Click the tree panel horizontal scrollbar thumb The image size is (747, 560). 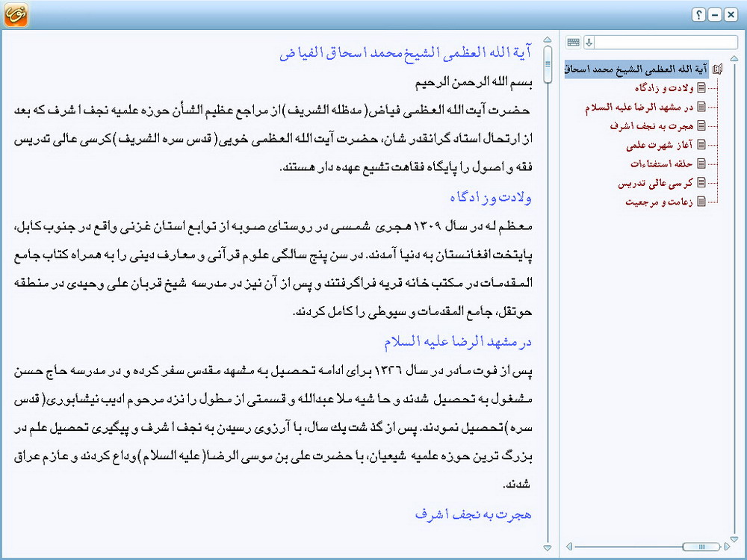click(701, 547)
